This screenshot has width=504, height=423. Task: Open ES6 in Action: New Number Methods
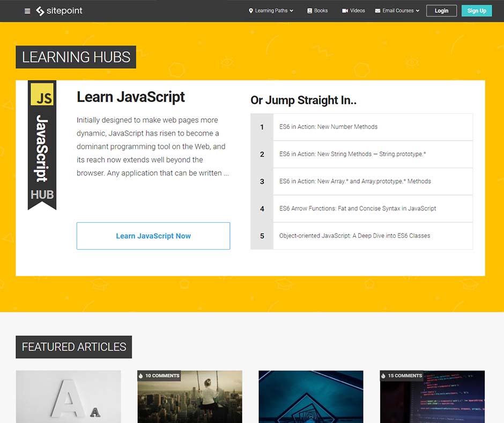[x=373, y=127]
